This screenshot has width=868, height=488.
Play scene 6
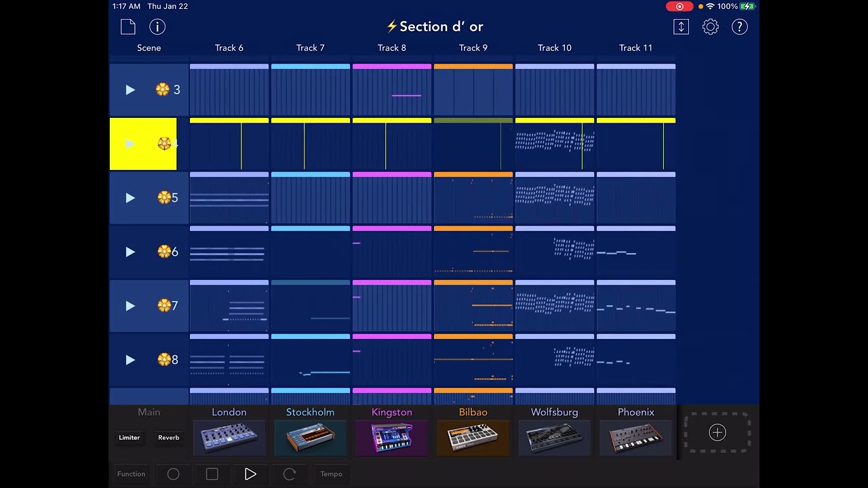click(130, 252)
